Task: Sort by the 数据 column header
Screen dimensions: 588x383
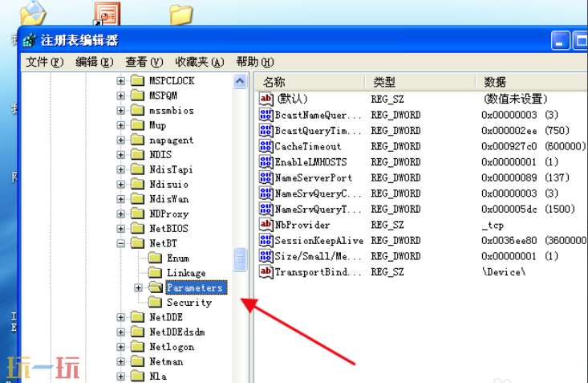Action: (532, 82)
